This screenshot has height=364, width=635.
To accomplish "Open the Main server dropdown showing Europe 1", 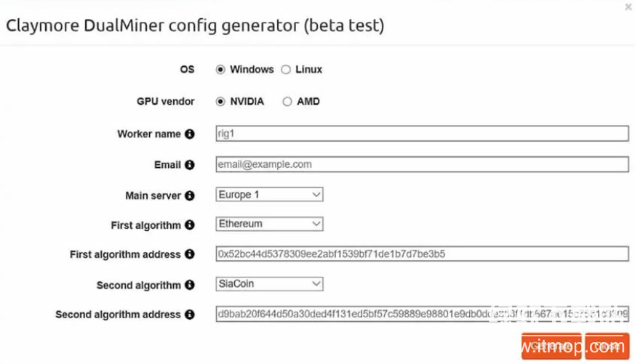I will (x=269, y=195).
